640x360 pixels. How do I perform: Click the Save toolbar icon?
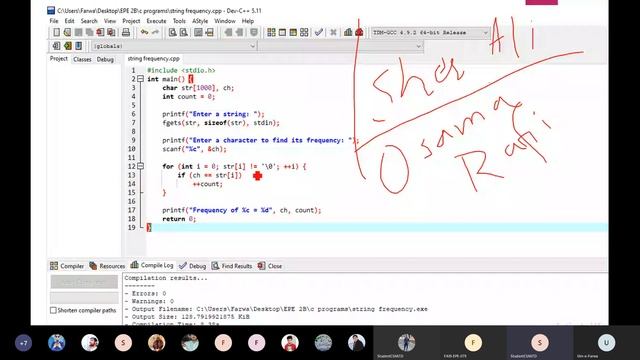pos(78,32)
